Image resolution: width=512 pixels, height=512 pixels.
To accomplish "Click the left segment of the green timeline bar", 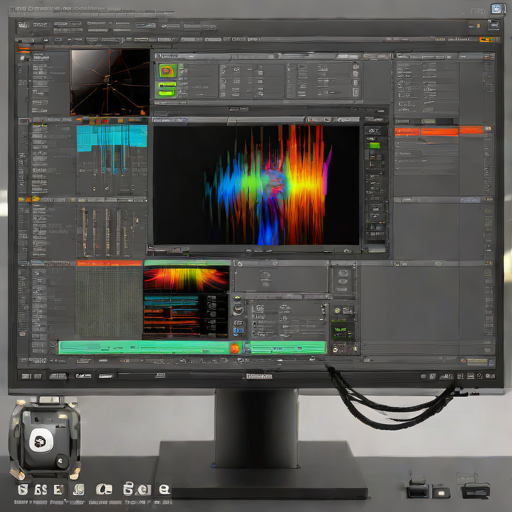I will point(144,348).
